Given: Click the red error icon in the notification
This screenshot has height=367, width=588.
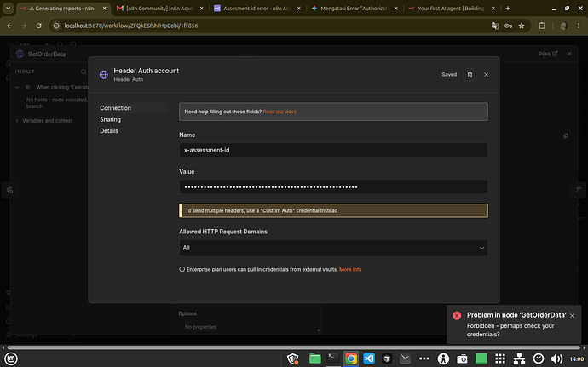Looking at the screenshot, I should pyautogui.click(x=457, y=316).
